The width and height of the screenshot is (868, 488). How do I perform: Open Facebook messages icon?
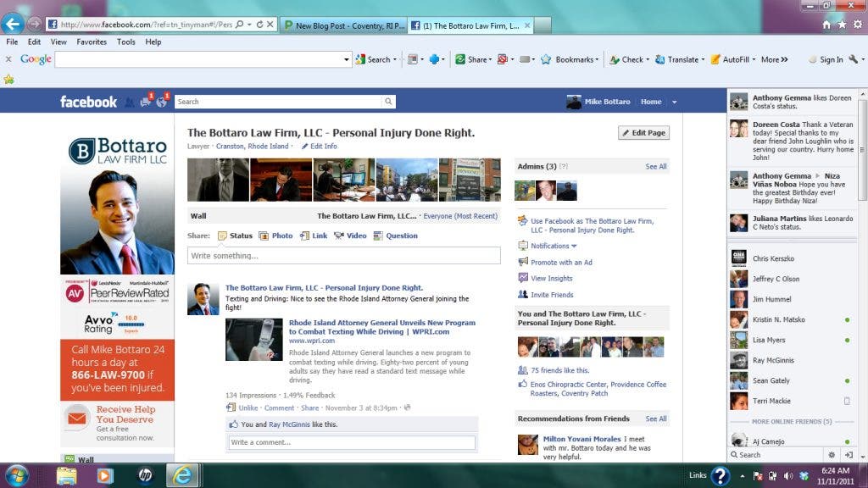(146, 102)
